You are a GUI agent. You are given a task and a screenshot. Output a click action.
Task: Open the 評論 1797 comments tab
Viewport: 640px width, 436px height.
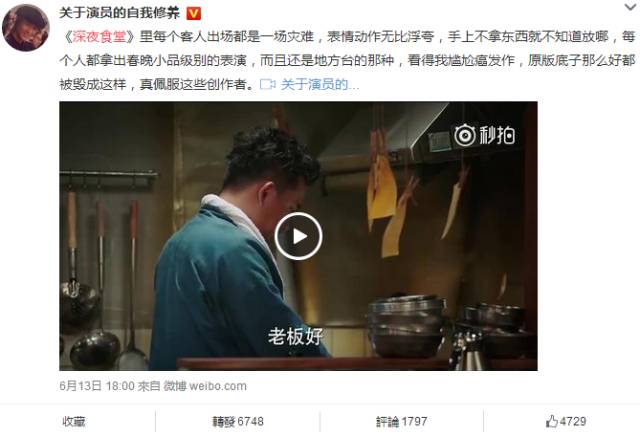(x=402, y=421)
